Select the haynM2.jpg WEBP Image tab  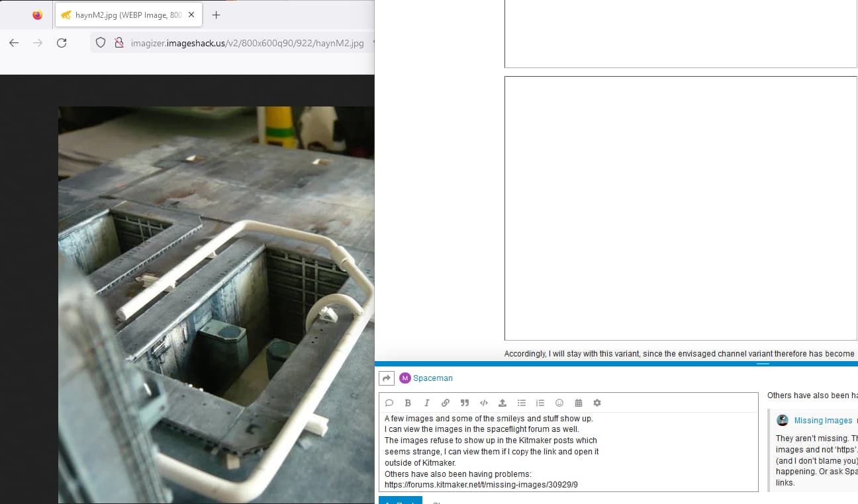[128, 15]
